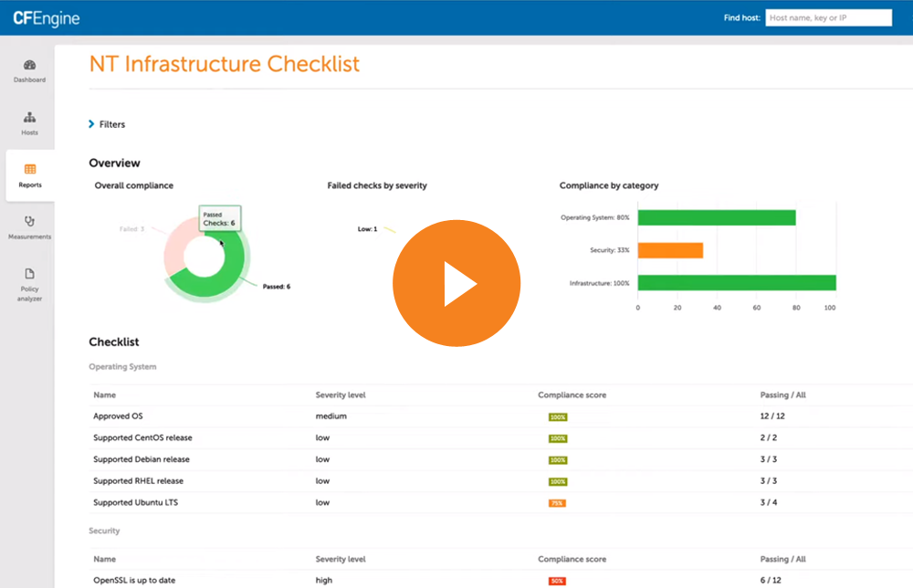Select the Reports entry in the navigation menu
Screen dimensions: 913x588
pos(29,175)
